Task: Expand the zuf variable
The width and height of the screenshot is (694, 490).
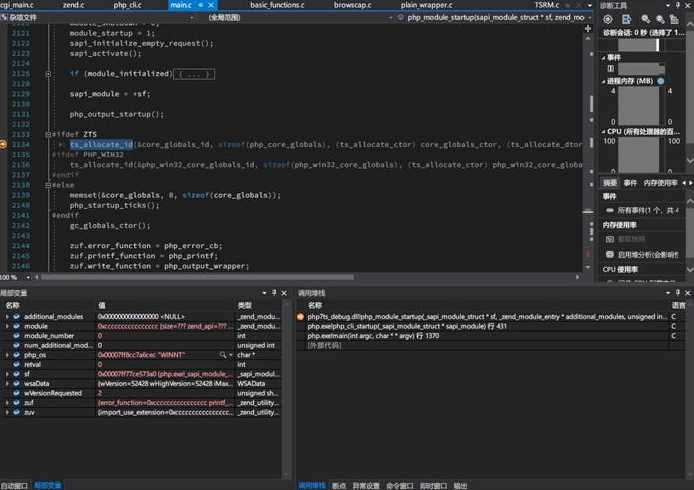Action: click(7, 403)
